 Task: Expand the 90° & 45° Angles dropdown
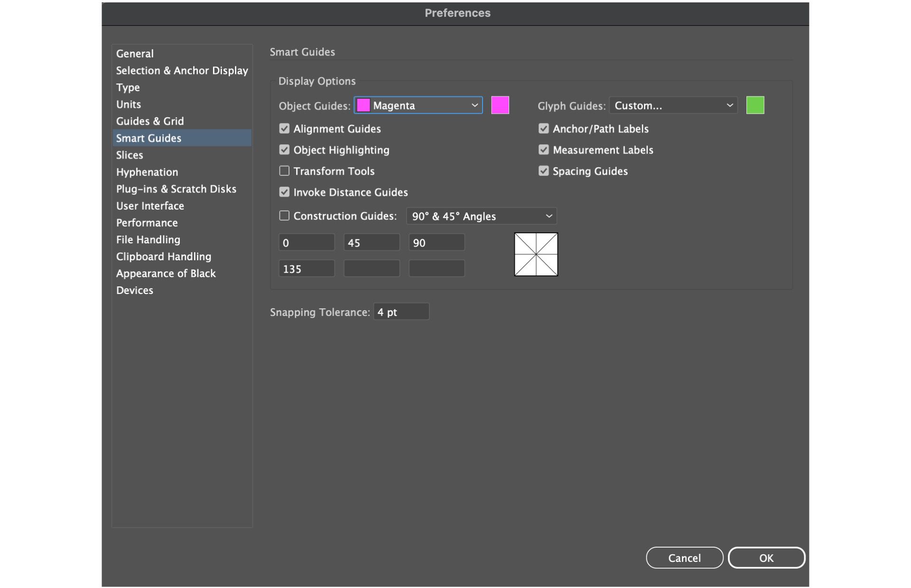(x=481, y=216)
